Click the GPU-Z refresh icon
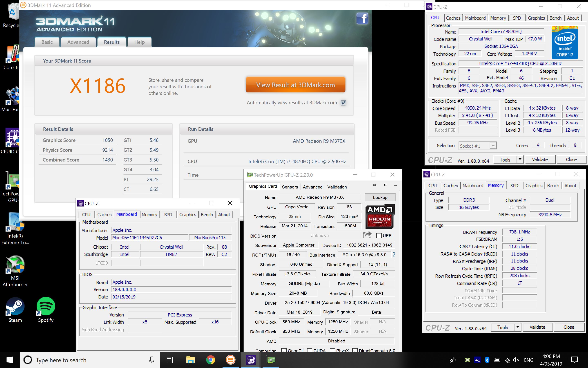 [385, 185]
